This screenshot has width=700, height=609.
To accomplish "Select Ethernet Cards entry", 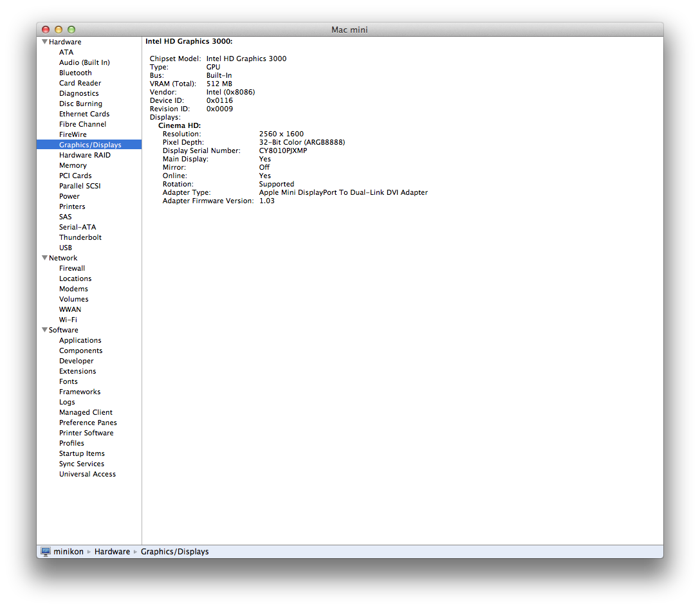I will coord(84,114).
